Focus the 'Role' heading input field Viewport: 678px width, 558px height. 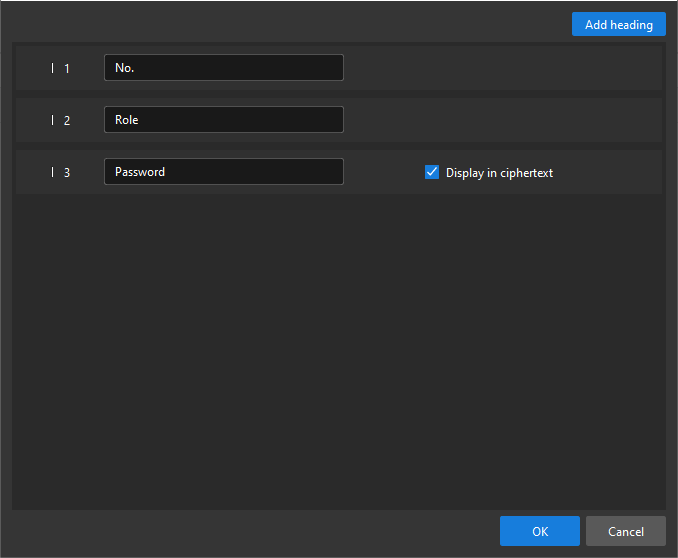click(x=223, y=120)
